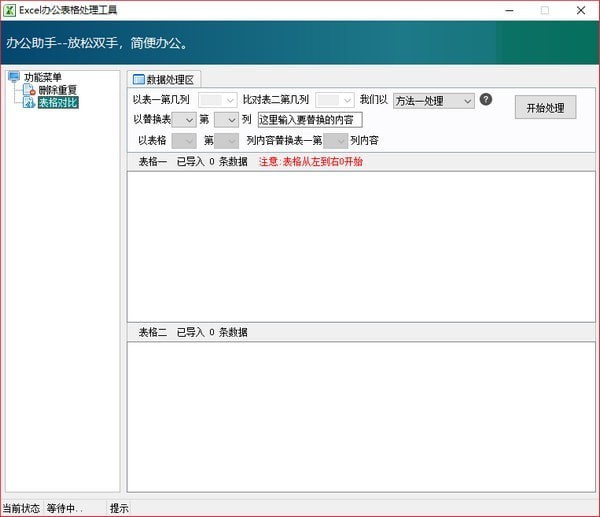The height and width of the screenshot is (517, 600).
Task: Click the 表格对比 document icon
Action: [x=29, y=102]
